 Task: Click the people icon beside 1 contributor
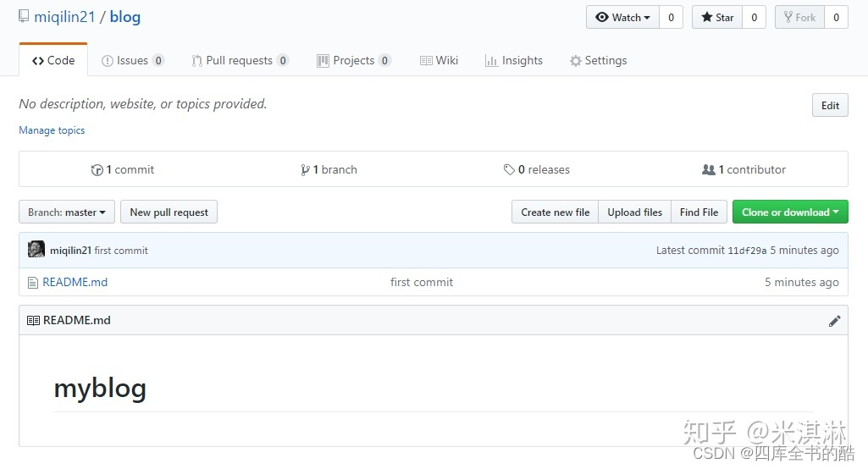click(709, 169)
